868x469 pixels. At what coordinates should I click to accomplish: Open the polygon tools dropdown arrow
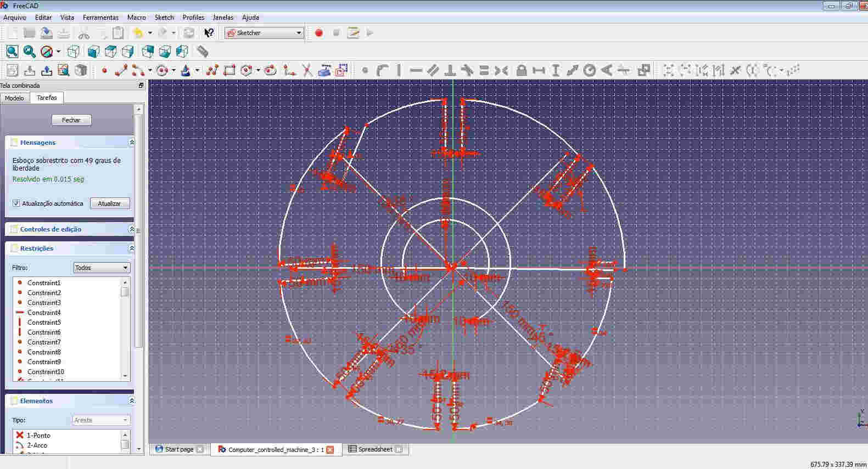pyautogui.click(x=258, y=70)
